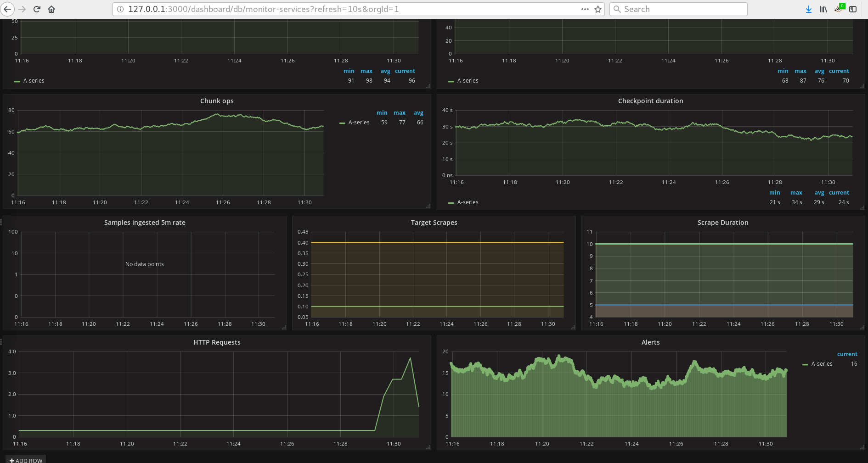Viewport: 868px width, 463px height.
Task: Open the browser home page
Action: point(51,9)
